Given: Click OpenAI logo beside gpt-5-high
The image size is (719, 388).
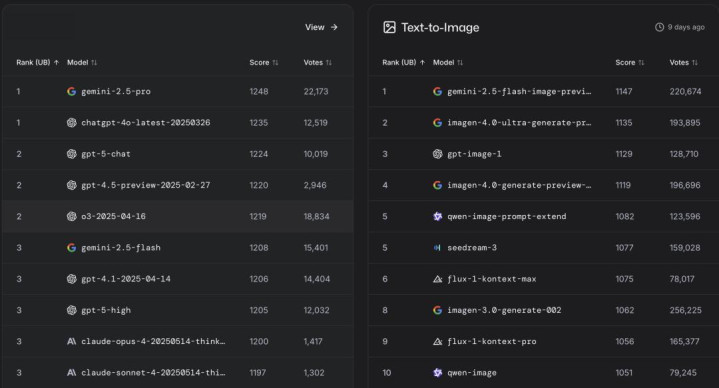Looking at the screenshot, I should pos(72,310).
